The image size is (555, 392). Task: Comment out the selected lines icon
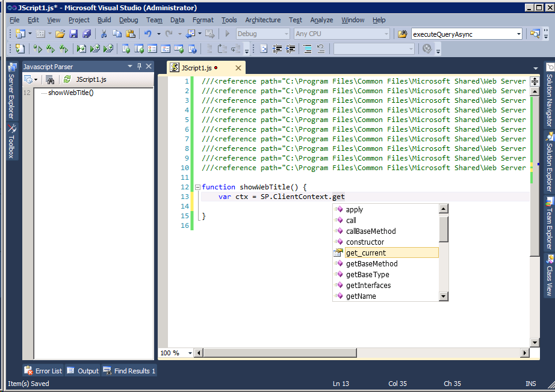pyautogui.click(x=308, y=49)
